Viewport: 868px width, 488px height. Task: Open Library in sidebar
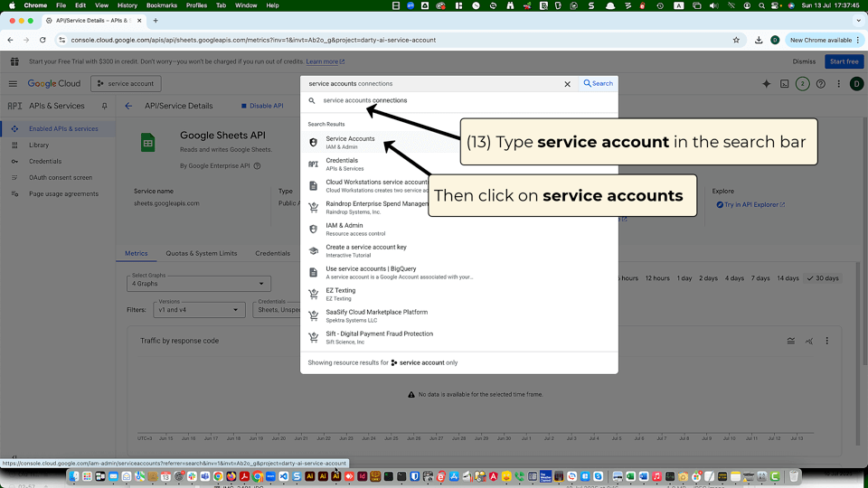[58, 145]
